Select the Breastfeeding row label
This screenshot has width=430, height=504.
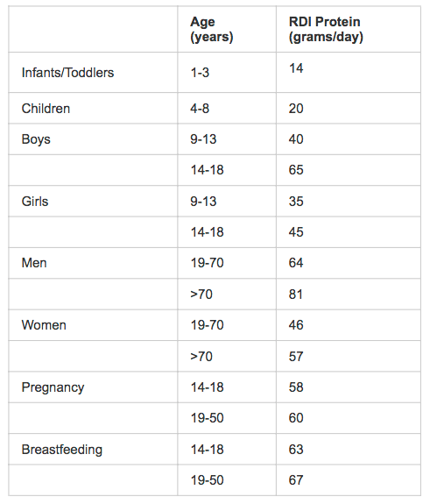(x=62, y=450)
